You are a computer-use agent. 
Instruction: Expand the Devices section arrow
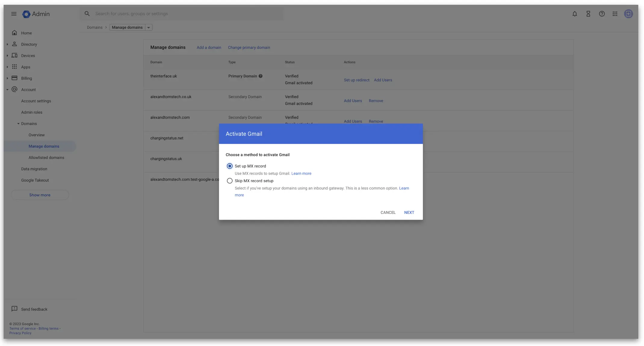(7, 56)
